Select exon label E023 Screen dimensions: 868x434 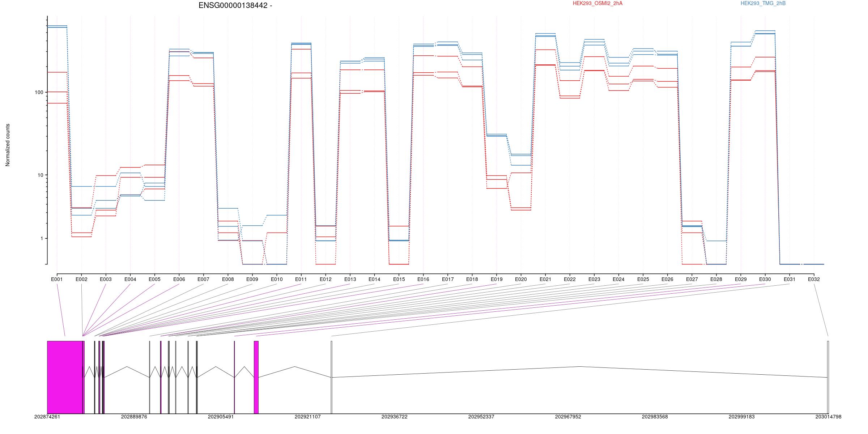(594, 279)
